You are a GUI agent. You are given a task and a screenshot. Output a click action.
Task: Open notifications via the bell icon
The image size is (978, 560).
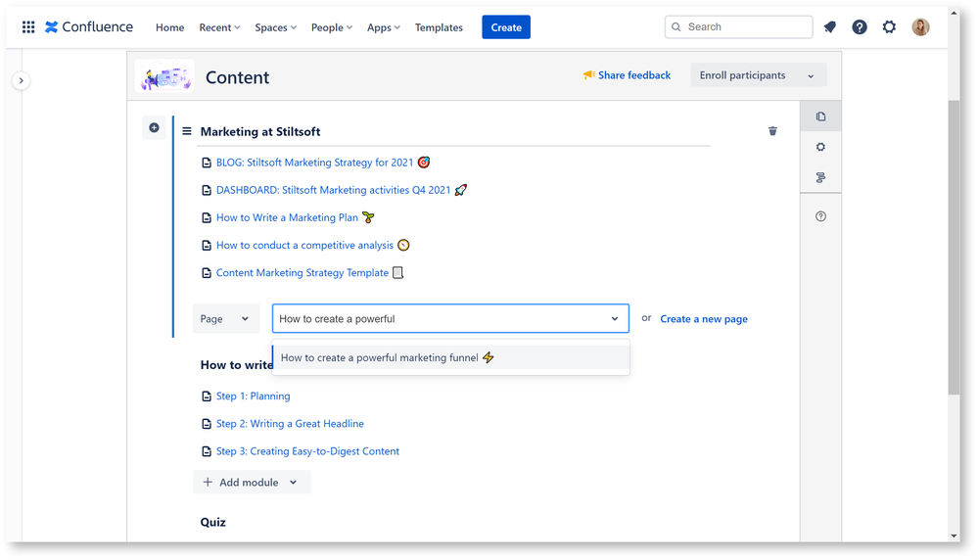tap(829, 26)
